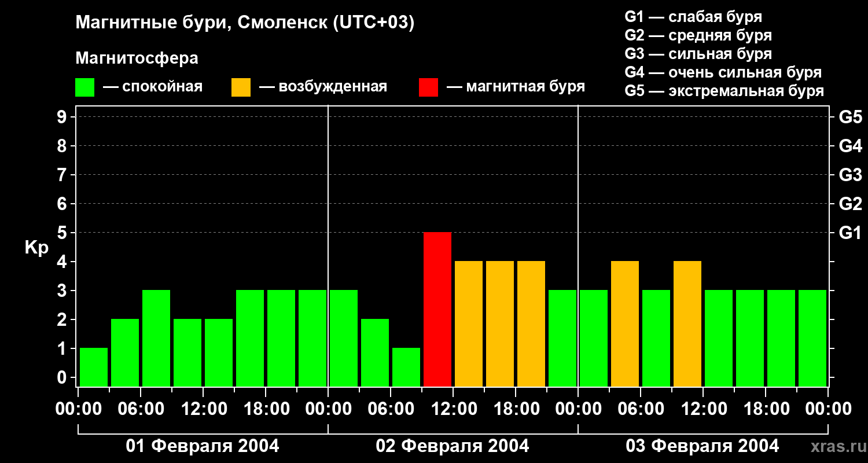Click the 'G5' right axis label

point(850,117)
